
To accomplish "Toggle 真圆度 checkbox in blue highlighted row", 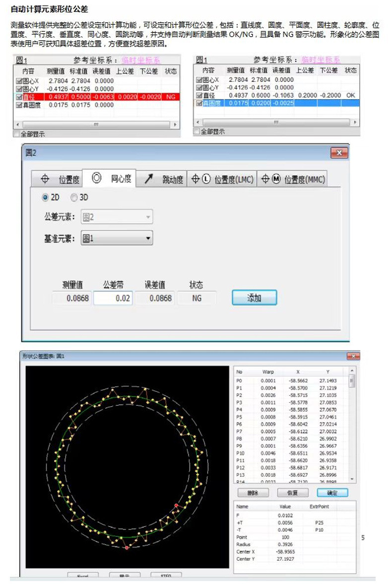I will (x=199, y=103).
